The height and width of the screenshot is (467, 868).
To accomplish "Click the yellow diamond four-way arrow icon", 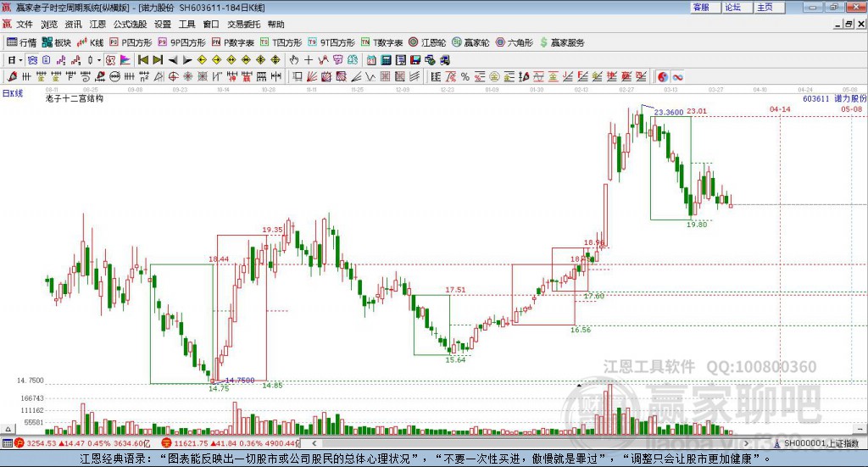I will click(261, 60).
